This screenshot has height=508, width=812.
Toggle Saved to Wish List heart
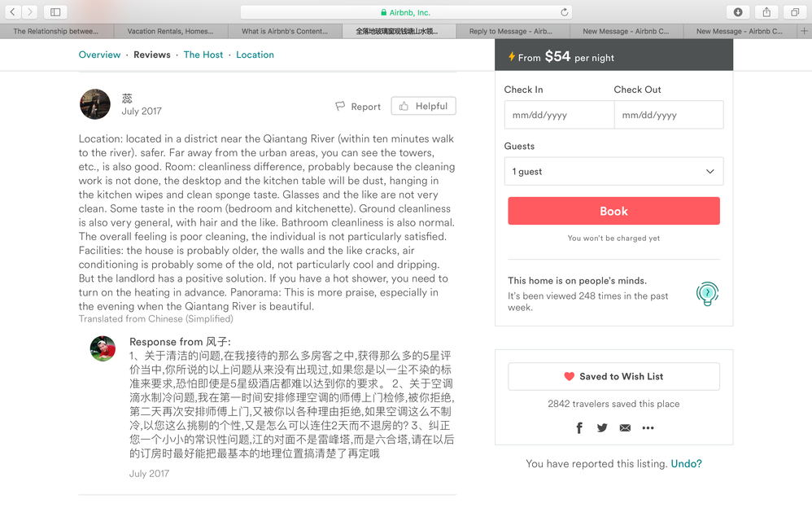click(613, 376)
